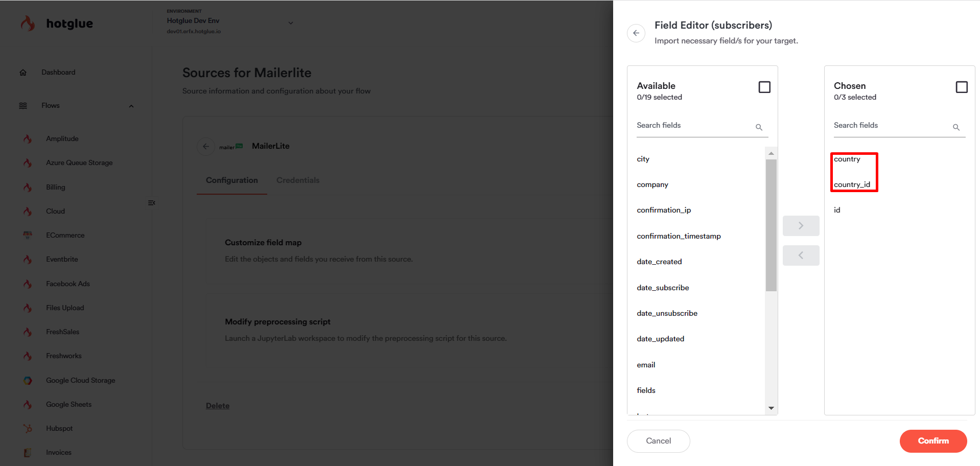Go back using Field Editor arrow

tap(636, 33)
